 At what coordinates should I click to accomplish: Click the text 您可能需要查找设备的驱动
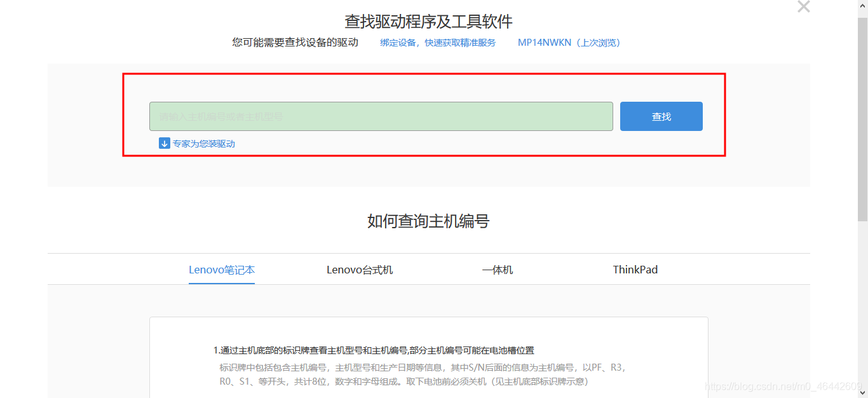(295, 43)
